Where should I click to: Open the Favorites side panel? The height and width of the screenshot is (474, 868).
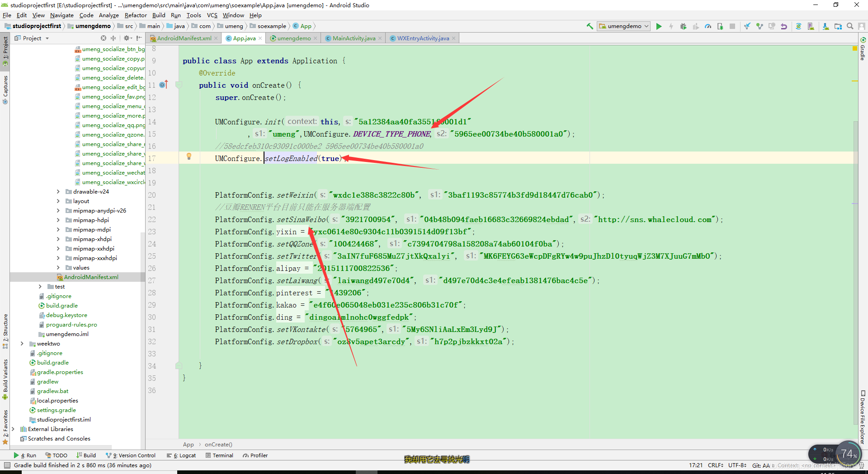5,427
